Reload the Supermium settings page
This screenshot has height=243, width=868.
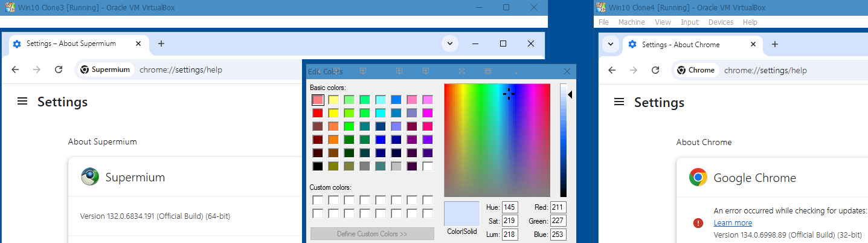pos(59,70)
